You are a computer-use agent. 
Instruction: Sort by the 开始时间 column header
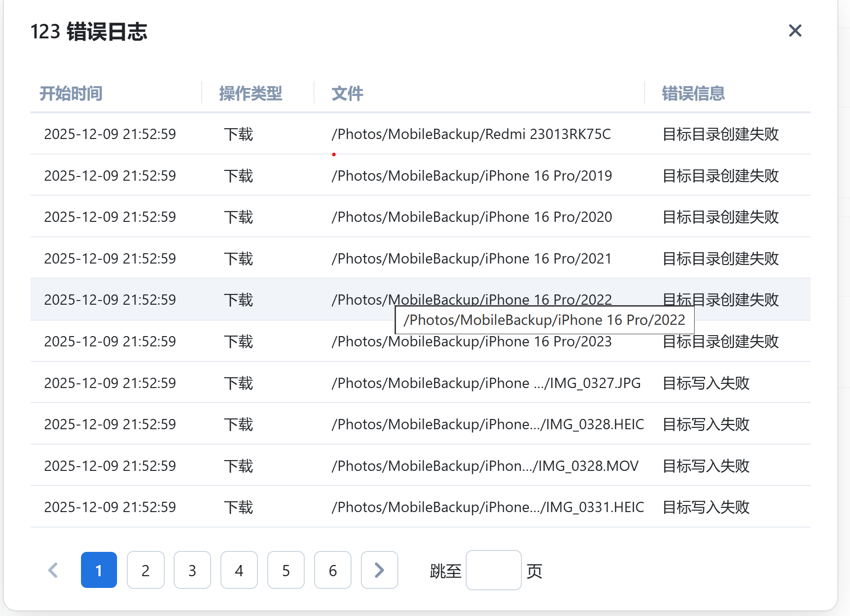[71, 94]
